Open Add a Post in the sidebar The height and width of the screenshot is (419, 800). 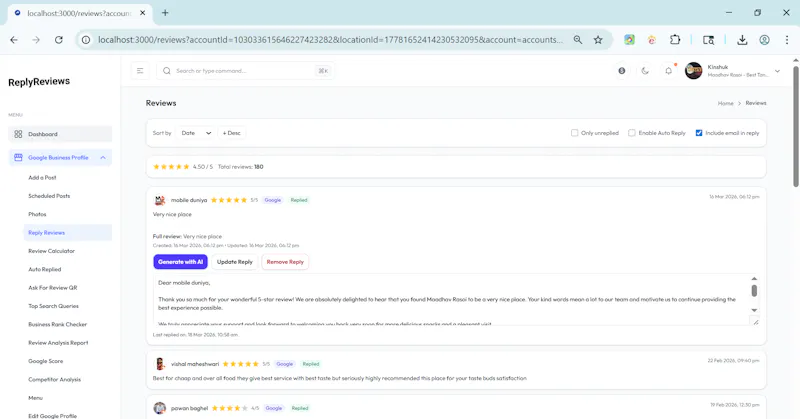tap(42, 178)
